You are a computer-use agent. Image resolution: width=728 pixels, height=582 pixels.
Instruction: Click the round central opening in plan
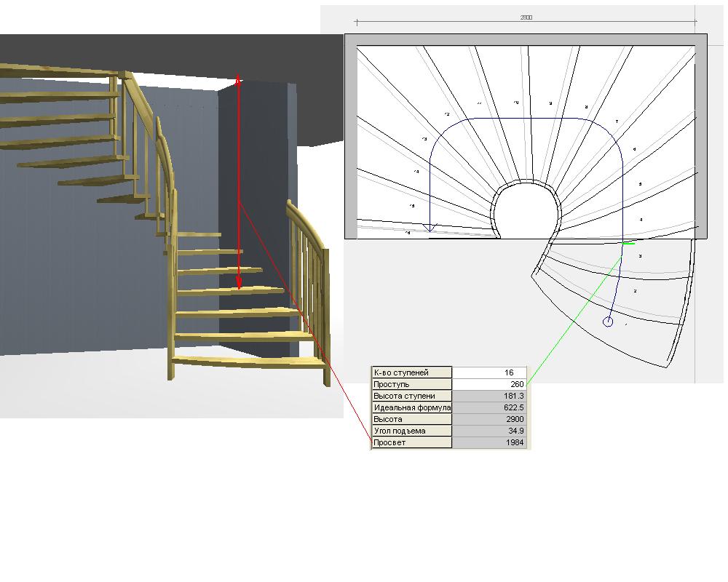click(x=526, y=212)
